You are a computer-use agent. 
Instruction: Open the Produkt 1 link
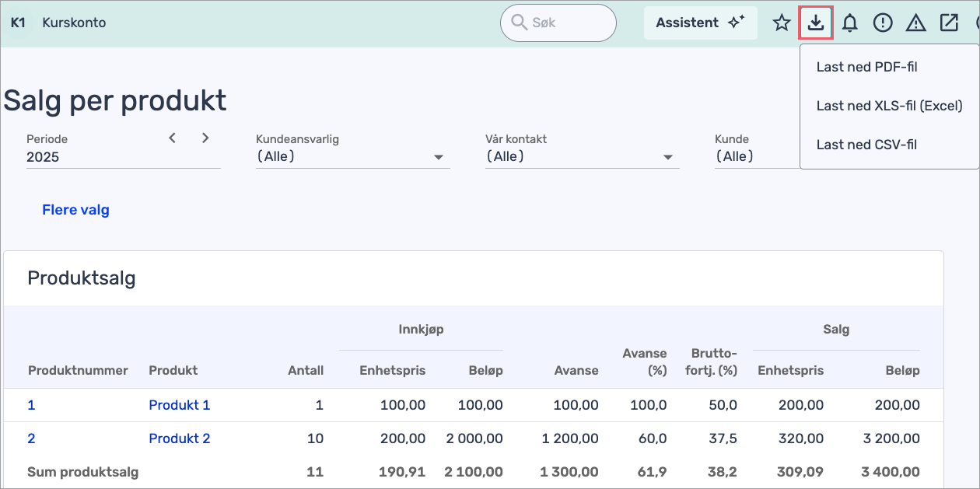click(180, 405)
